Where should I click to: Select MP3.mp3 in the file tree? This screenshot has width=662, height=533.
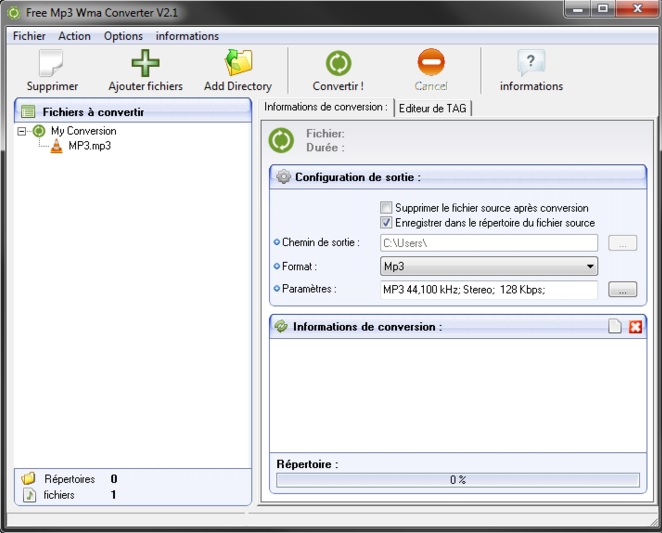point(90,146)
